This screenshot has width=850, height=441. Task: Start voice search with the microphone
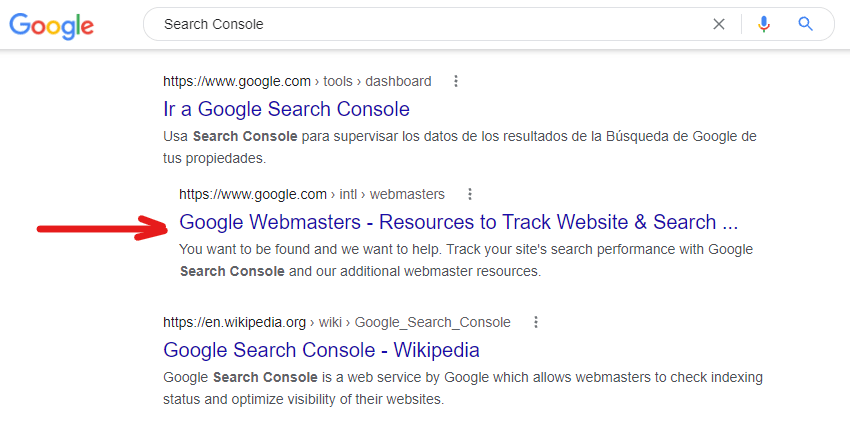click(x=764, y=24)
